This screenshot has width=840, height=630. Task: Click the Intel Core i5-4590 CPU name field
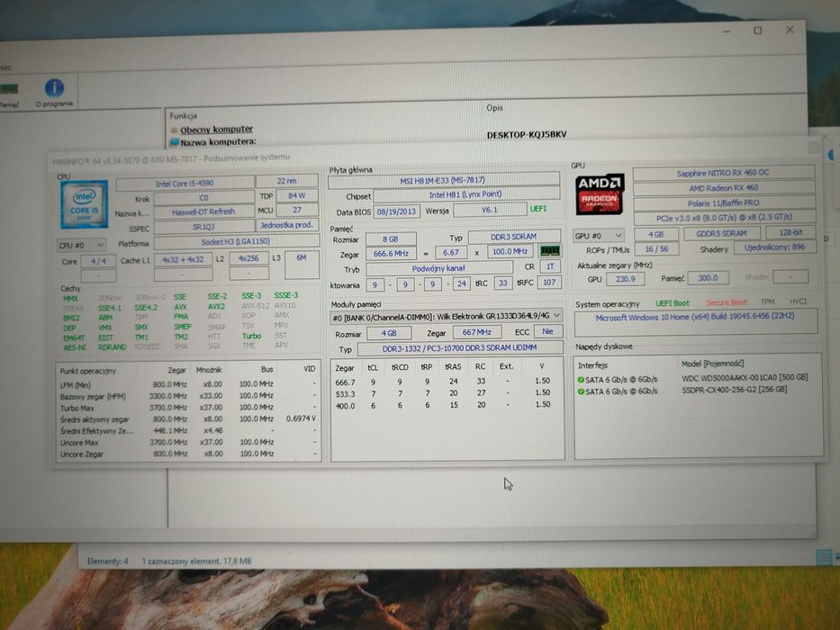tap(185, 184)
